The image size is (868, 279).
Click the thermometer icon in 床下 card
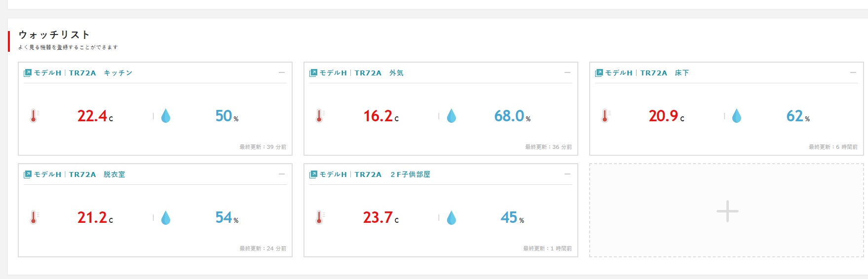click(x=605, y=116)
